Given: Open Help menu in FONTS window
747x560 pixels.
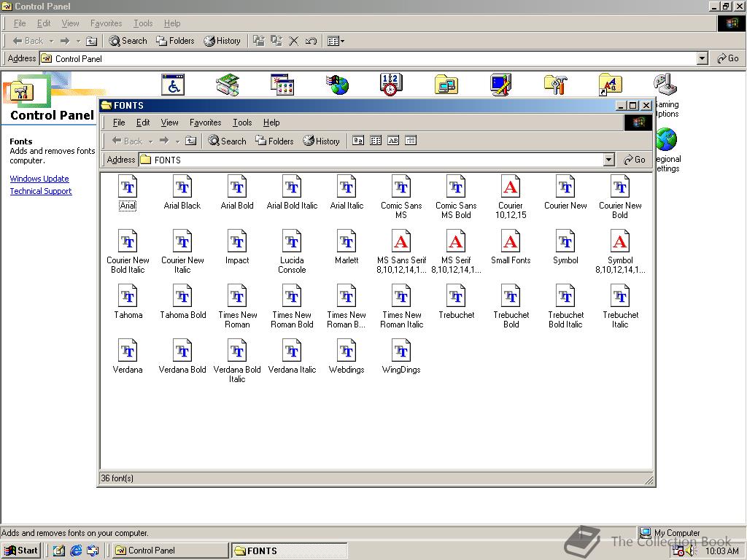Looking at the screenshot, I should [x=271, y=122].
